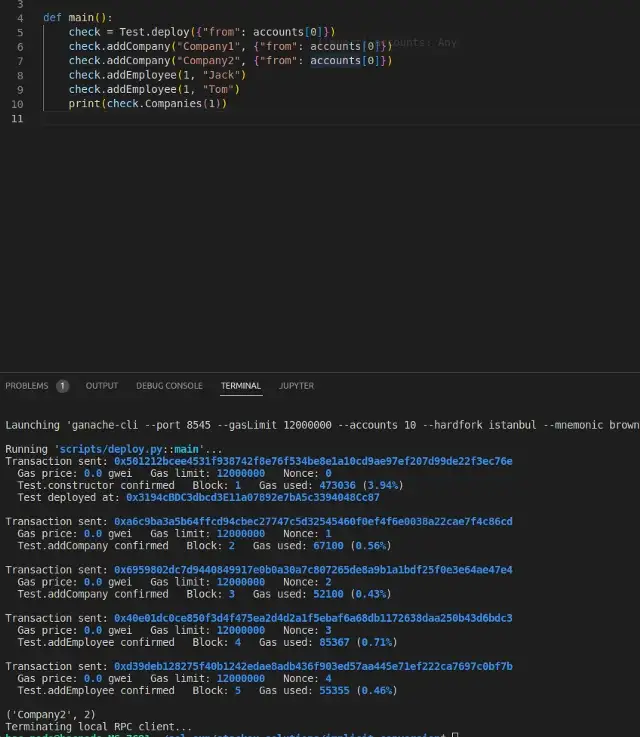Select the TERMINAL tab

pyautogui.click(x=241, y=385)
